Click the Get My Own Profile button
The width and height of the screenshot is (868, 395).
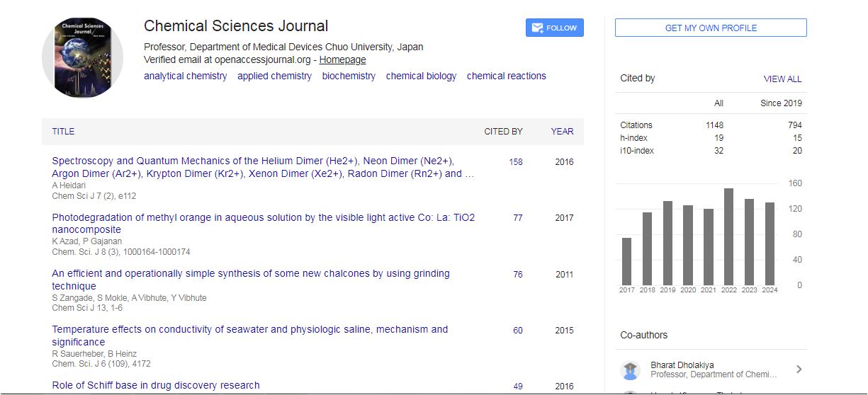pyautogui.click(x=711, y=28)
